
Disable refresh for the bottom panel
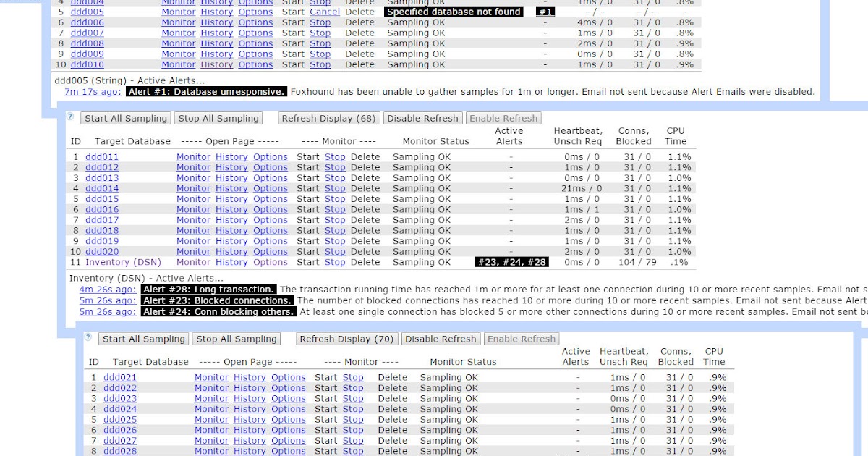441,338
